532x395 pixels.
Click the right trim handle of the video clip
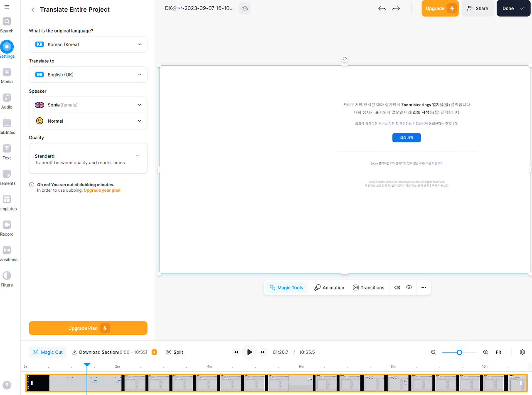(521, 383)
